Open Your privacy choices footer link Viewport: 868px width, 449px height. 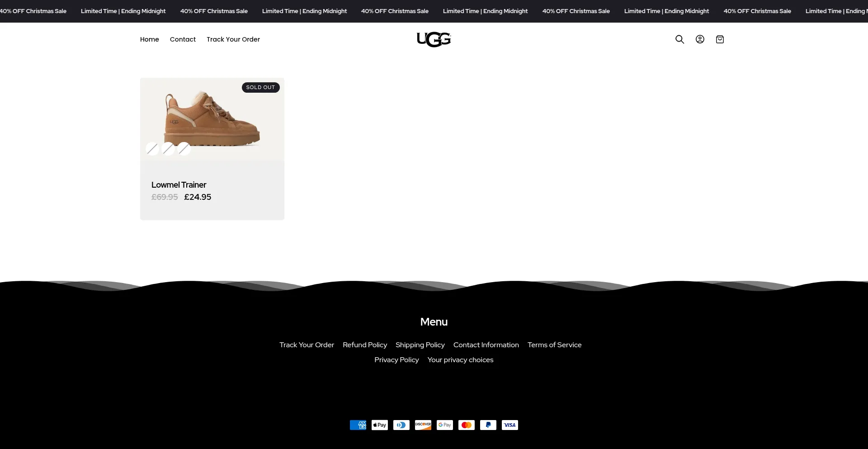(x=460, y=360)
